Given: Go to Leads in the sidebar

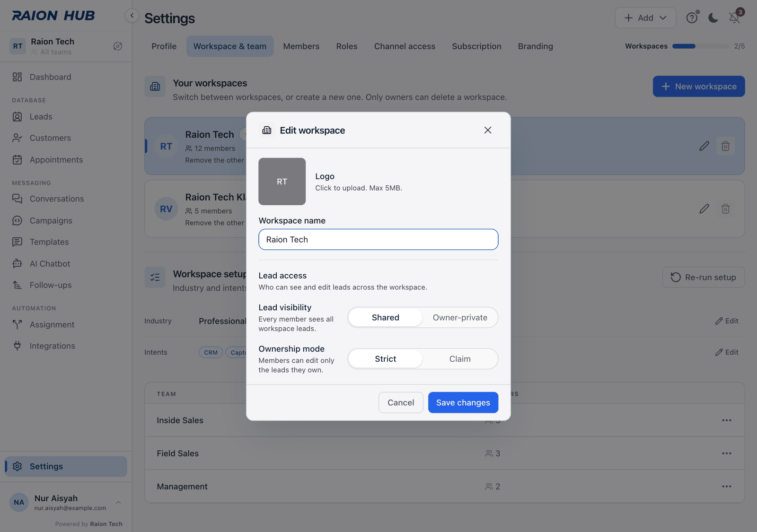Looking at the screenshot, I should click(66, 117).
